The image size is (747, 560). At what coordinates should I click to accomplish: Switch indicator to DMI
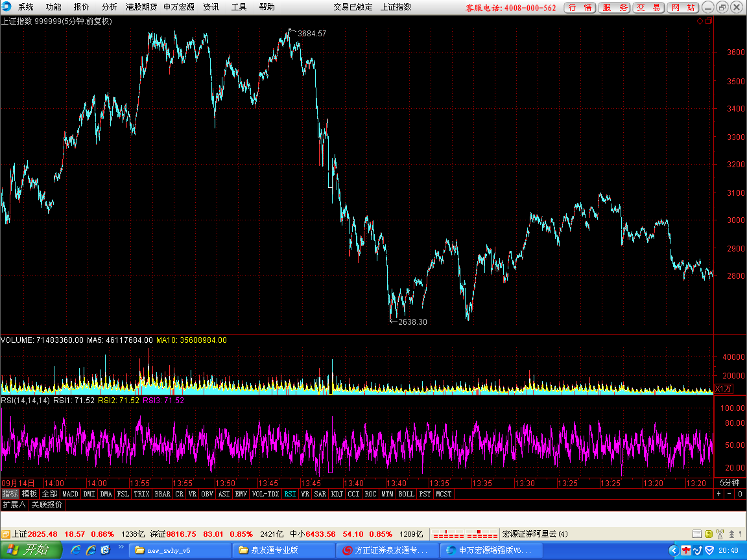click(x=89, y=494)
